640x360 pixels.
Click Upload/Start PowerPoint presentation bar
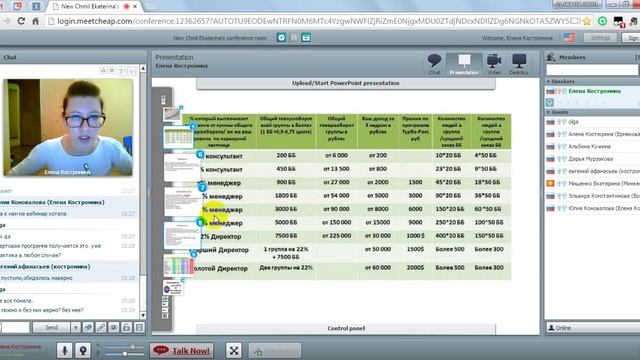click(x=346, y=83)
